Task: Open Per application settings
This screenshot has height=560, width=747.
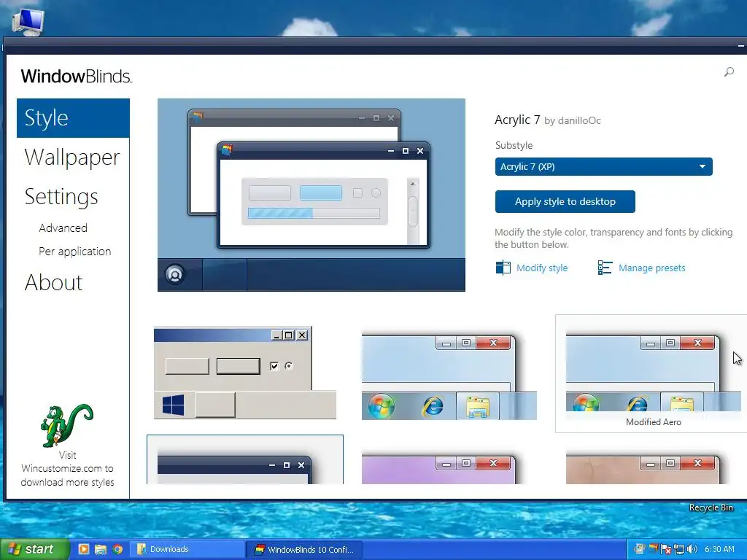Action: click(75, 252)
